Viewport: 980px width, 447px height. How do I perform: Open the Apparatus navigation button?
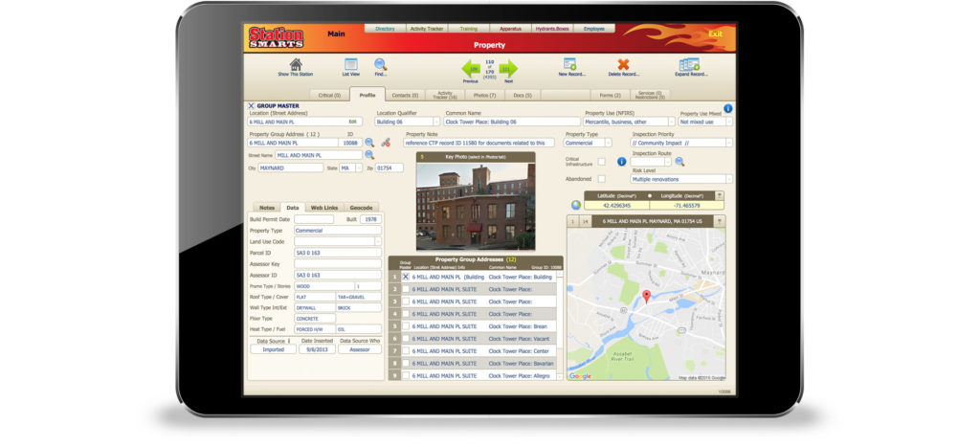coord(510,29)
